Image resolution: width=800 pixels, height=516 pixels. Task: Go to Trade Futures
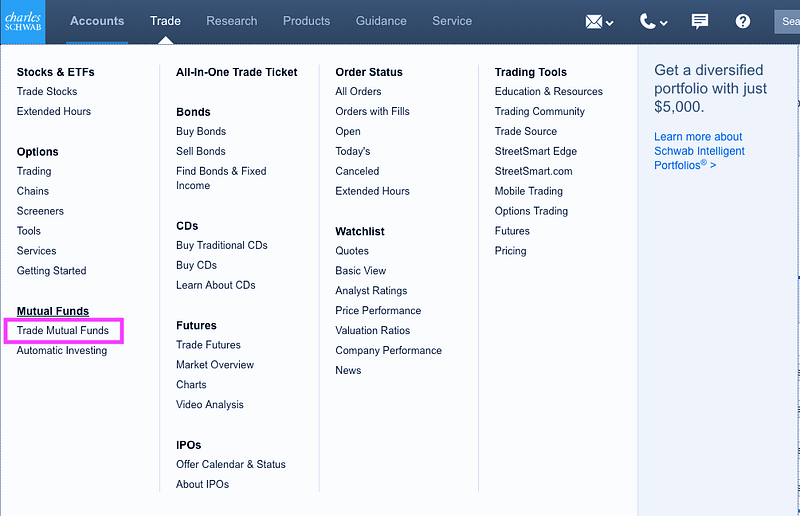pyautogui.click(x=208, y=345)
